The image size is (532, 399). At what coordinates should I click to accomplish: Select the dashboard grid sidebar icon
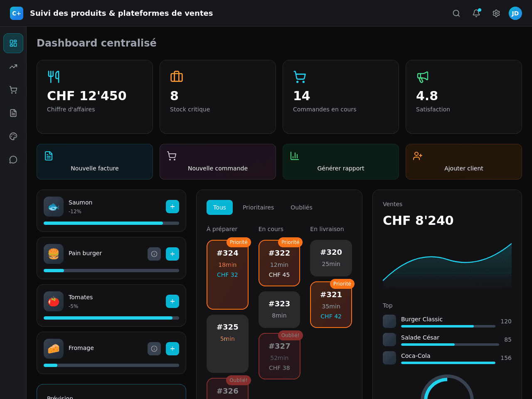[x=13, y=43]
